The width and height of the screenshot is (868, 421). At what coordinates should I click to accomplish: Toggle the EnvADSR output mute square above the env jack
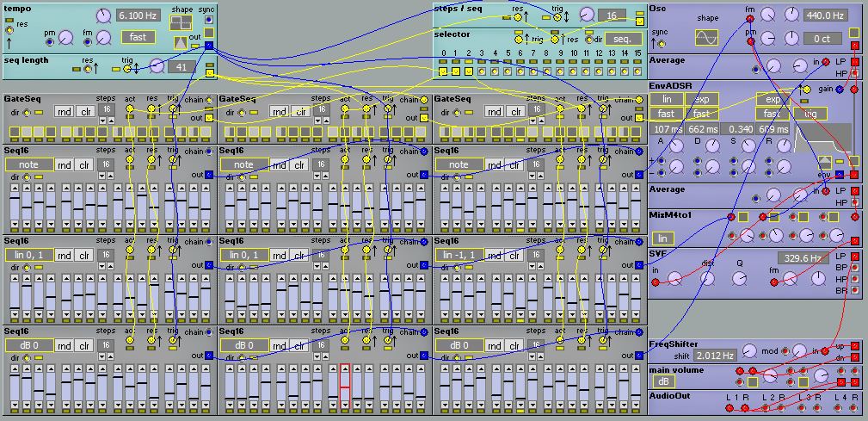click(x=854, y=161)
